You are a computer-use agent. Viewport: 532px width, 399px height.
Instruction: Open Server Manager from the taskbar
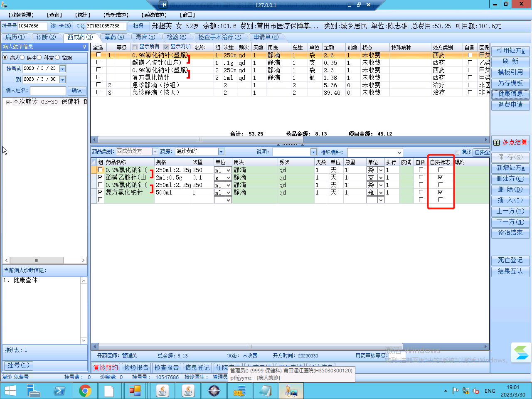pyautogui.click(x=33, y=391)
